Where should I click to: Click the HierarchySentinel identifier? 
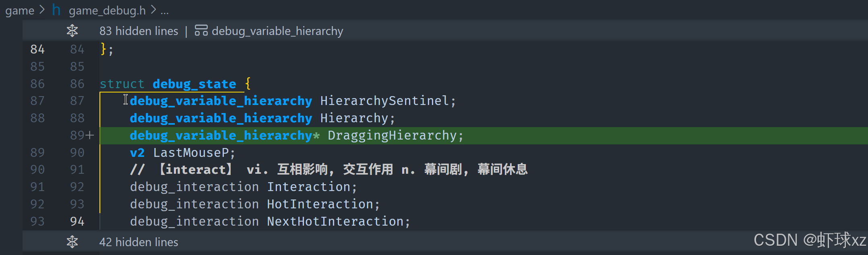point(384,101)
